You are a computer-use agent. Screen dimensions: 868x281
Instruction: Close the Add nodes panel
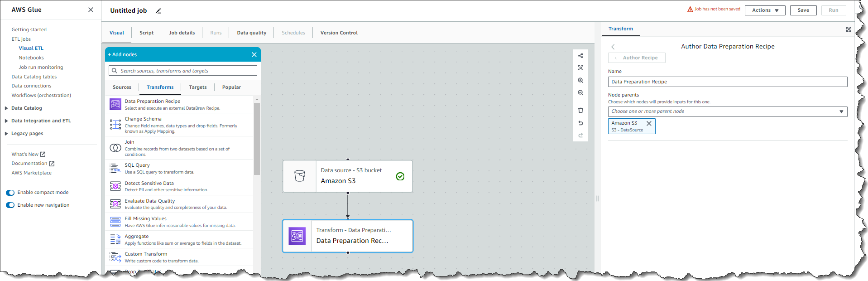pyautogui.click(x=254, y=54)
